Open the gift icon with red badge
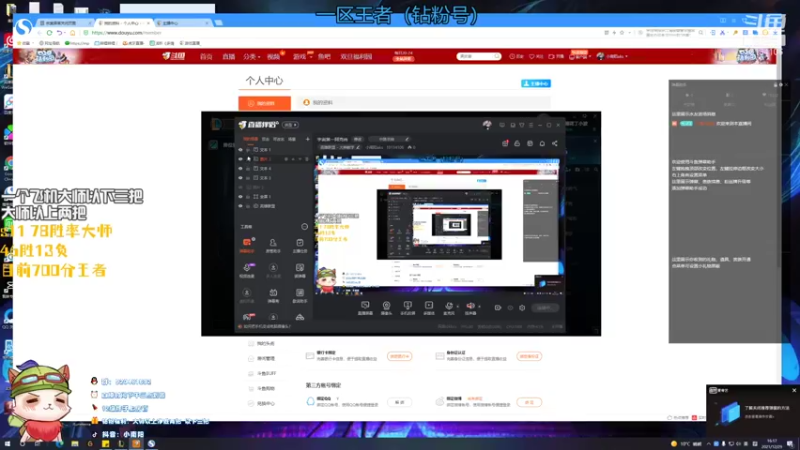800x450 pixels. pos(505,143)
